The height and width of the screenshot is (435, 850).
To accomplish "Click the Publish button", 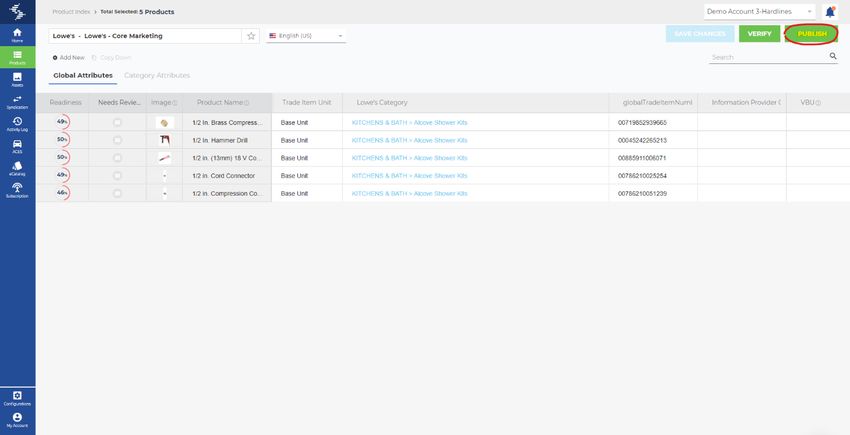I will coord(812,34).
